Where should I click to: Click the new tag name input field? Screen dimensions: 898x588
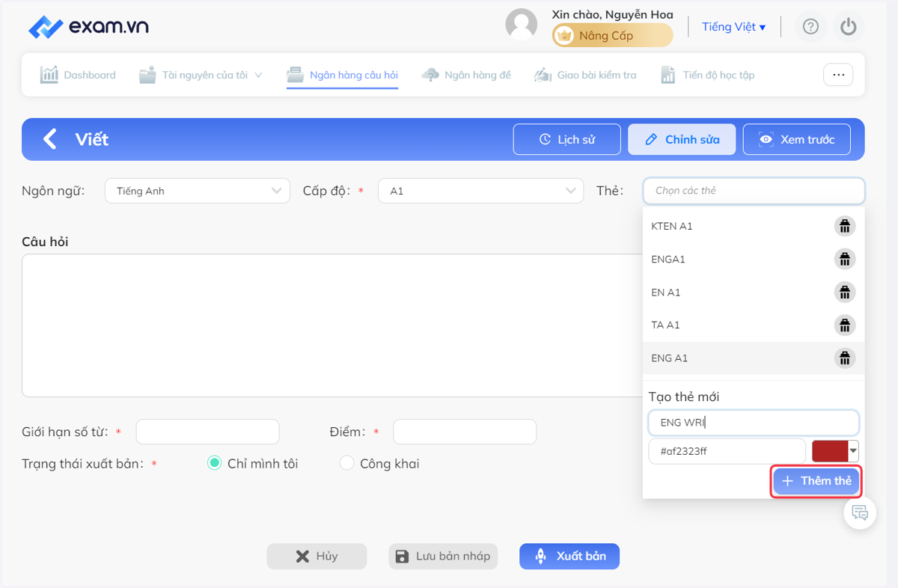pos(754,423)
